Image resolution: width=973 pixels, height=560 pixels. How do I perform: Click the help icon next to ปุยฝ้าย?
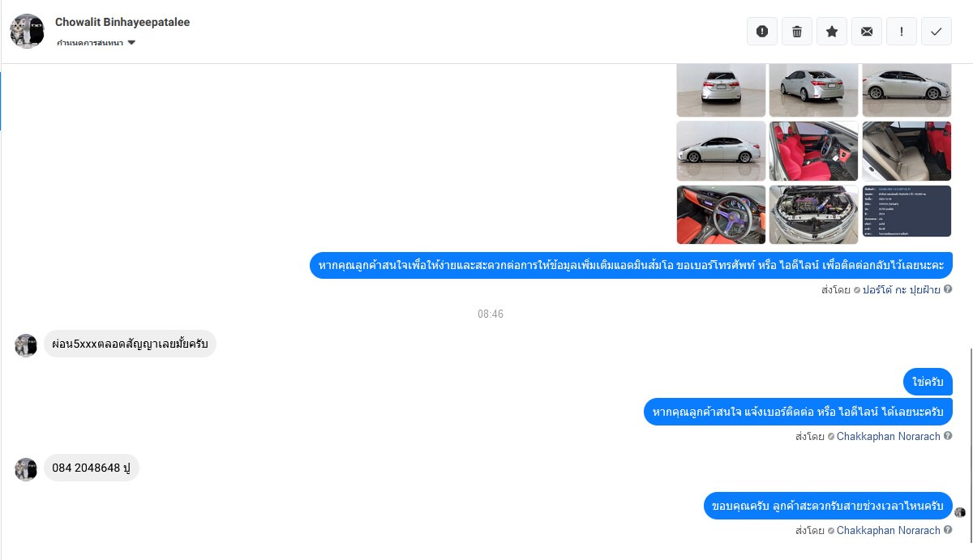[948, 289]
